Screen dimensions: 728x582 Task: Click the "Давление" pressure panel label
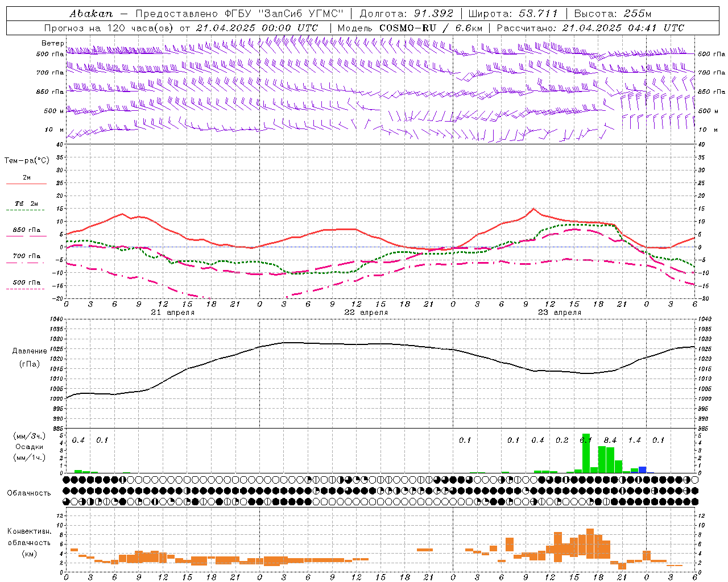pyautogui.click(x=30, y=351)
